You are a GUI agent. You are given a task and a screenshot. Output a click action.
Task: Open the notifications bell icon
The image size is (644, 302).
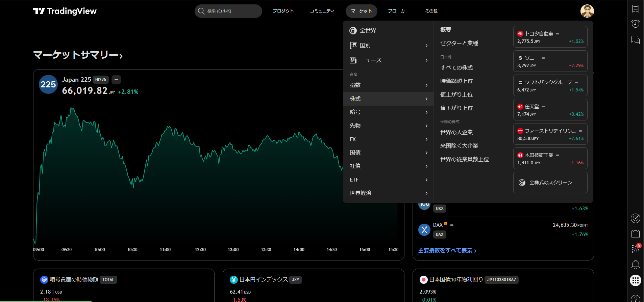(x=636, y=265)
